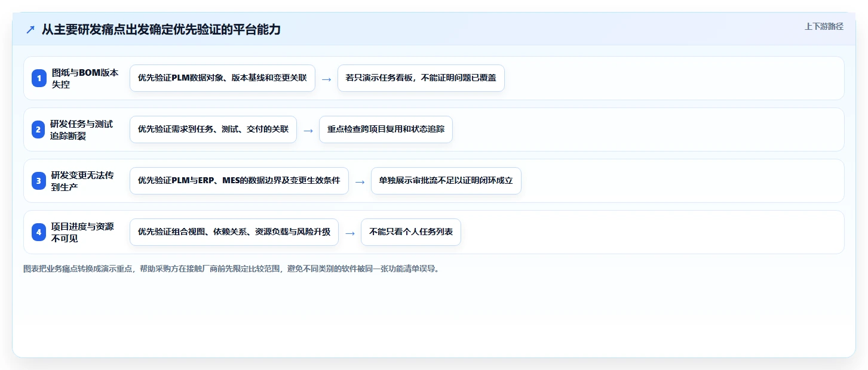Click the 重点检查跨项目复用和状态追踪 box
Image resolution: width=868 pixels, height=370 pixels.
pos(386,129)
